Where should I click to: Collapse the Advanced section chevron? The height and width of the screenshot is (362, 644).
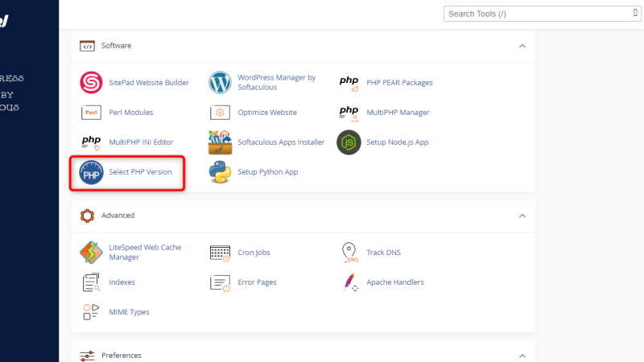click(522, 216)
